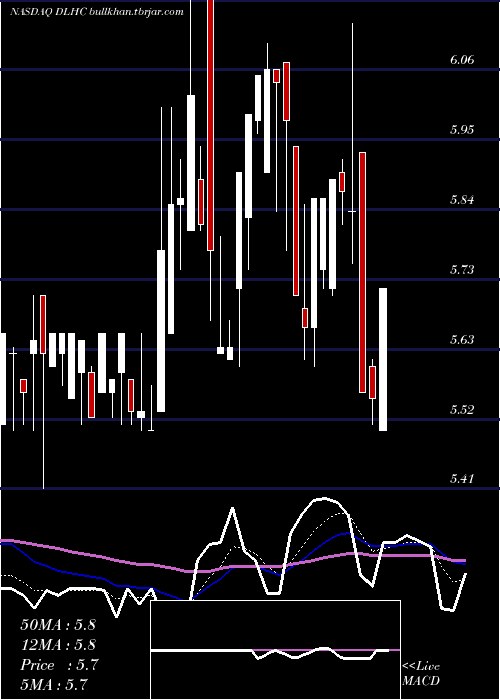500x700 pixels.
Task: Click the <<Live MACD label
Action: 421,673
